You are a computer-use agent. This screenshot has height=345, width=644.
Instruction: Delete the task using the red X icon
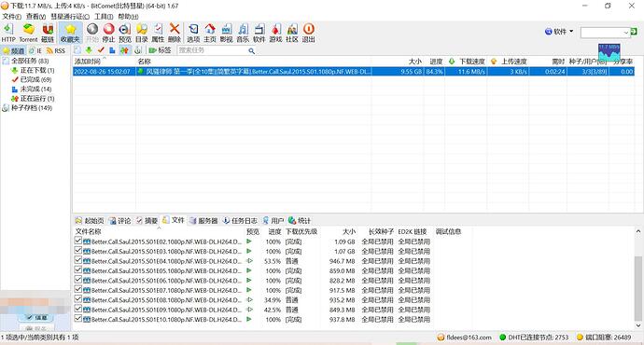pyautogui.click(x=175, y=33)
